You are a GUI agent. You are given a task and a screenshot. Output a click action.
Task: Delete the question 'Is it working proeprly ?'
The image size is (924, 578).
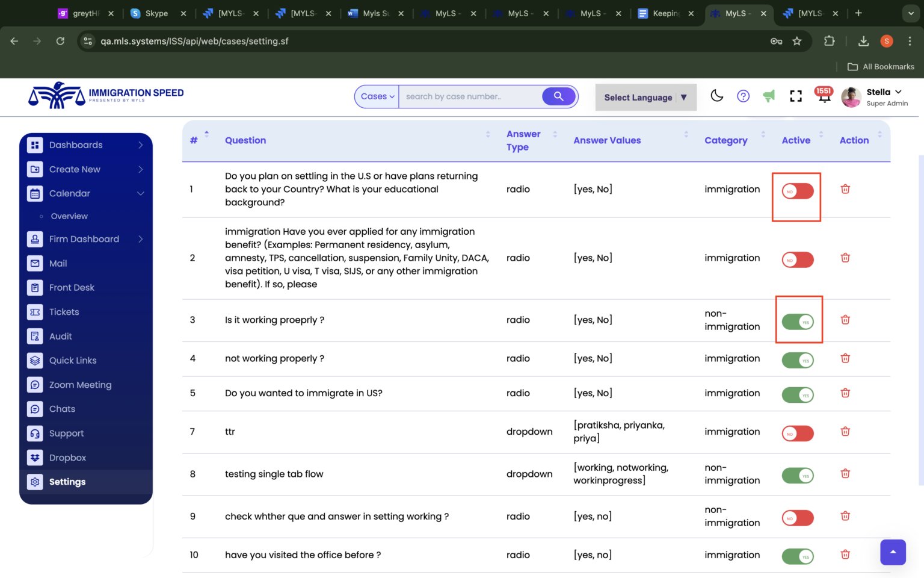tap(845, 320)
